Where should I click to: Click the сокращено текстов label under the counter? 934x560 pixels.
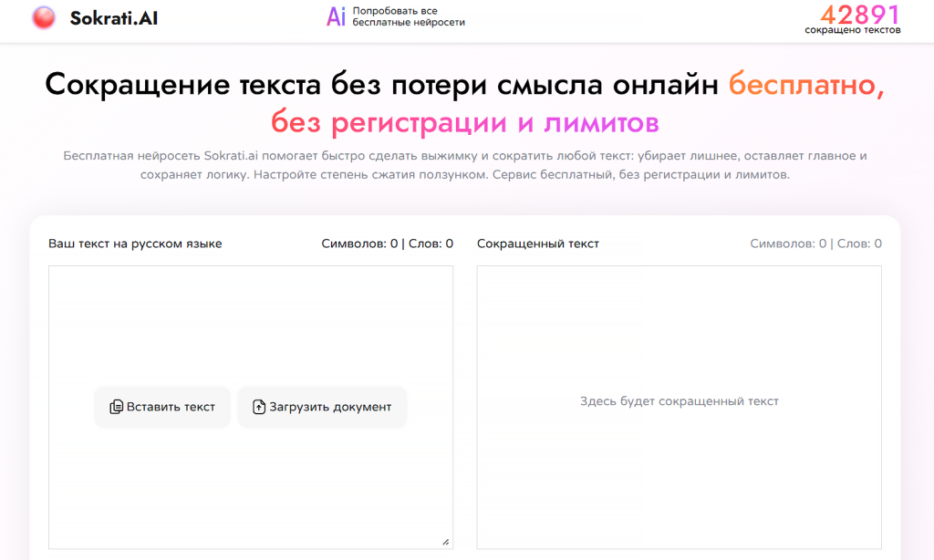pyautogui.click(x=853, y=31)
